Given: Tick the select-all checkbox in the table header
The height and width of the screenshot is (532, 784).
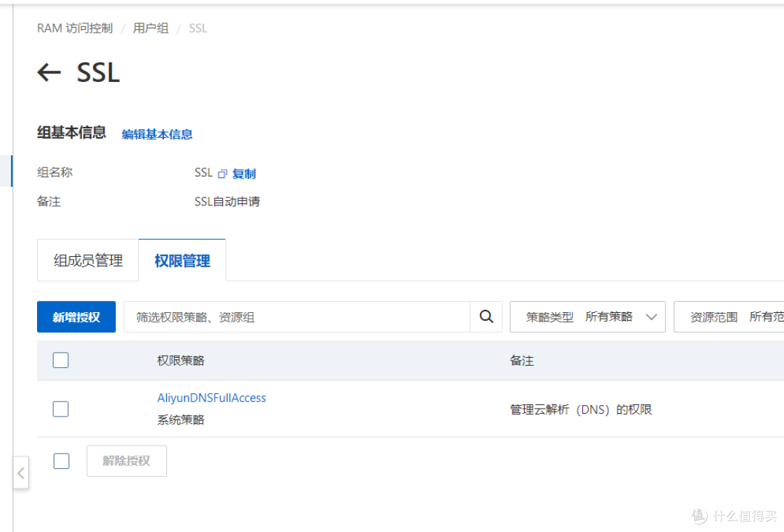Looking at the screenshot, I should pyautogui.click(x=60, y=360).
